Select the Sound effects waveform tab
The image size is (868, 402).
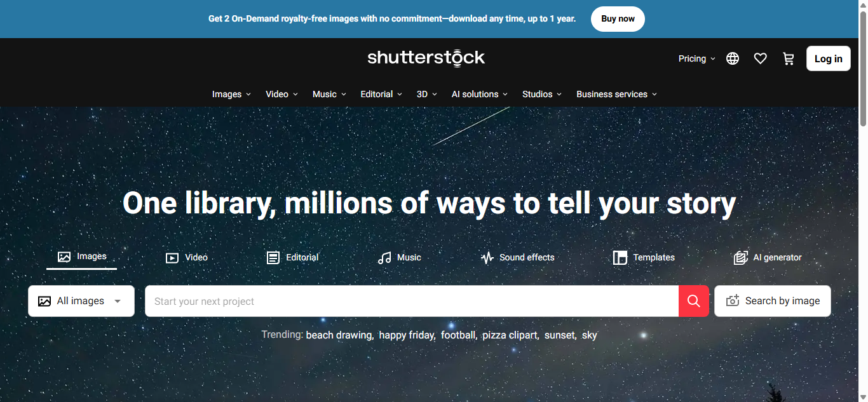(487, 258)
